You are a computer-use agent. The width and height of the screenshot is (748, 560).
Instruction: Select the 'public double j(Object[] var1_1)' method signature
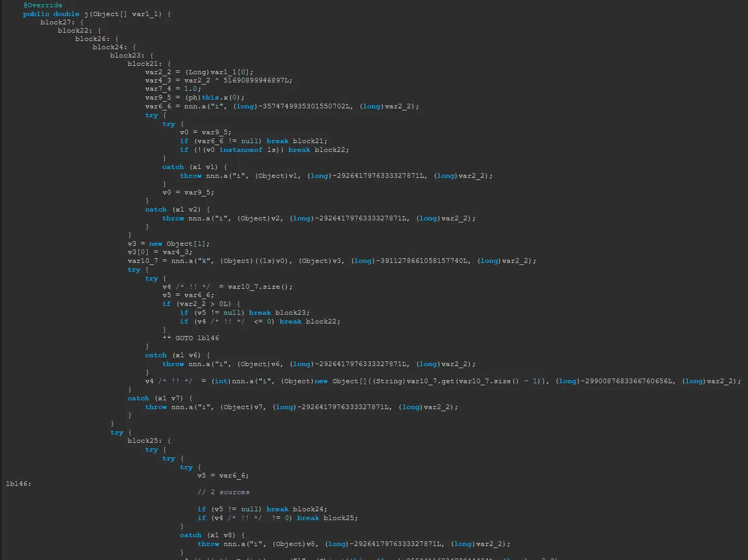coord(96,14)
